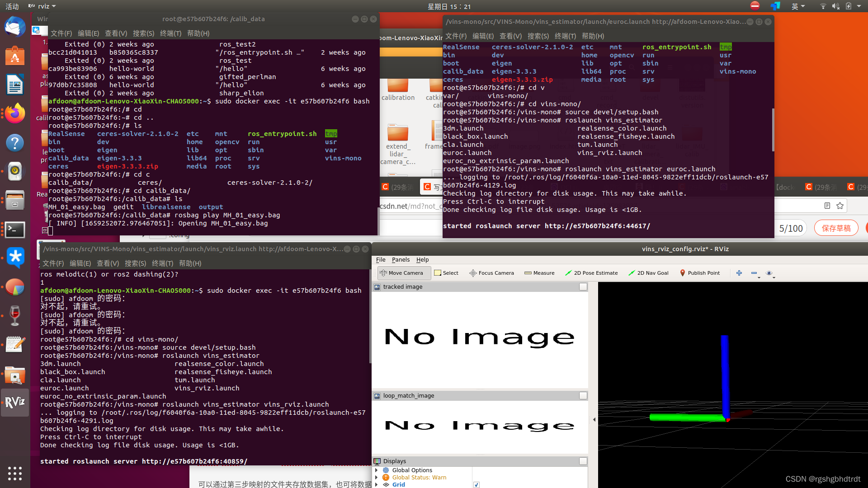
Task: Add a new tool with the plus icon
Action: 739,273
